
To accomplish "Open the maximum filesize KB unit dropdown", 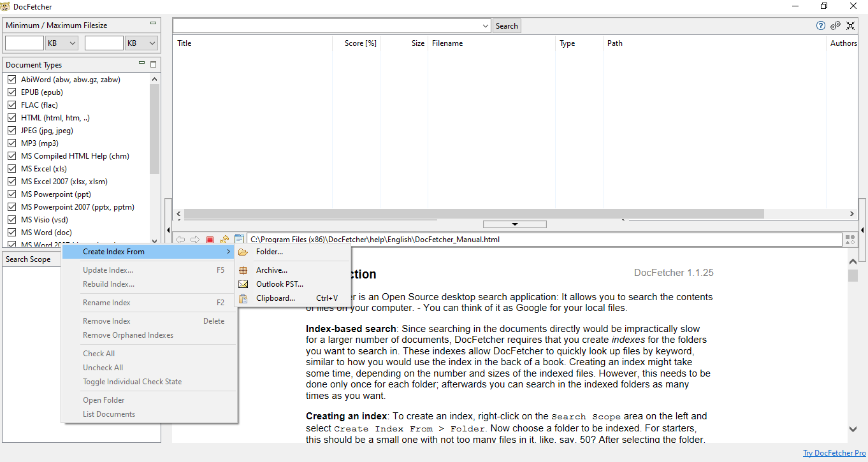I will [x=141, y=43].
